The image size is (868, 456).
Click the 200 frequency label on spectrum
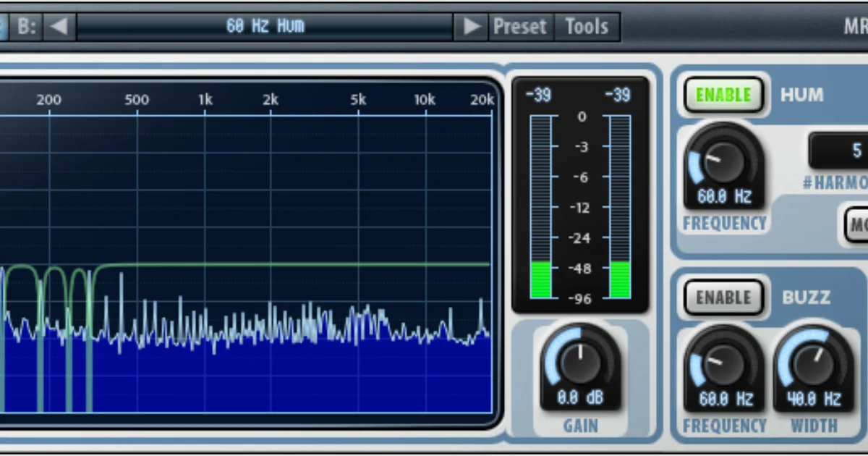coord(48,100)
